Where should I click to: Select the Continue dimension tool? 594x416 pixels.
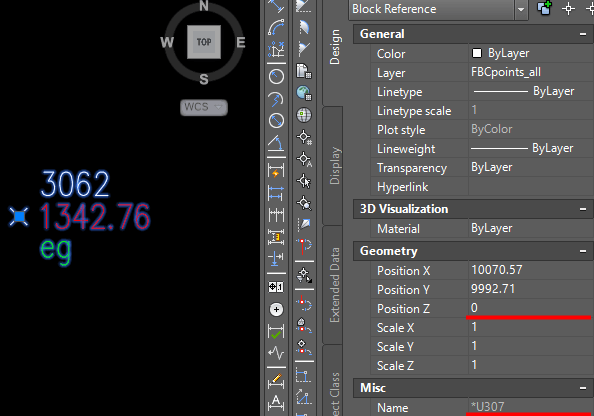pyautogui.click(x=276, y=214)
